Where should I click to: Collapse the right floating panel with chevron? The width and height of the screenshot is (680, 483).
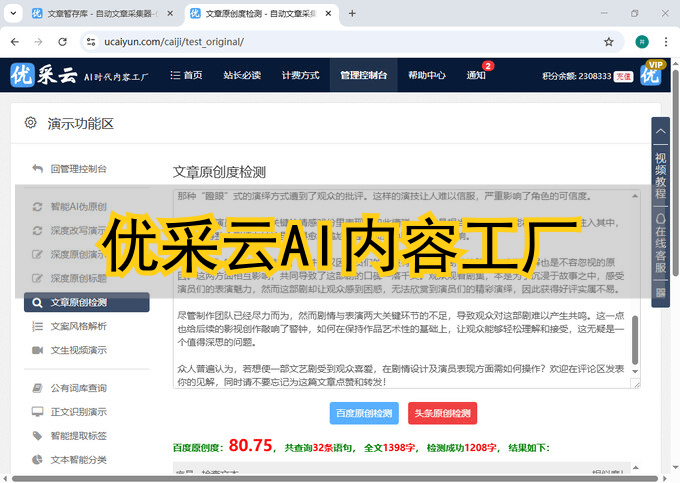click(x=660, y=130)
